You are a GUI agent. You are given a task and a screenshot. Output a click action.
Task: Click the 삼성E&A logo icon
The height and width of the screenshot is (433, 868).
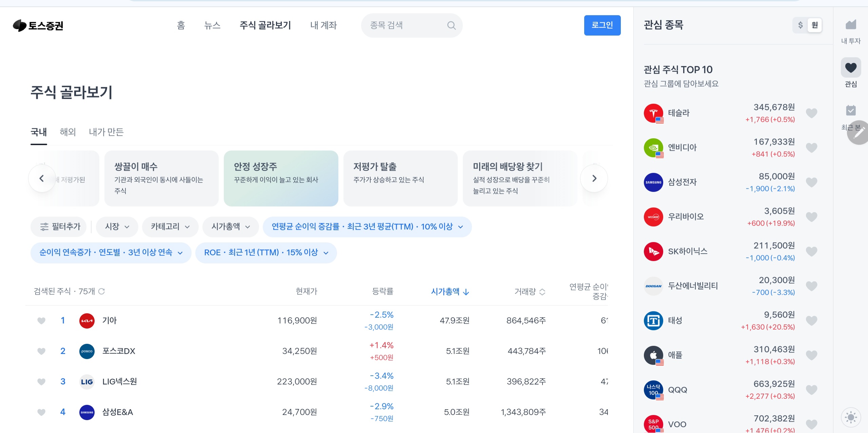pos(87,412)
